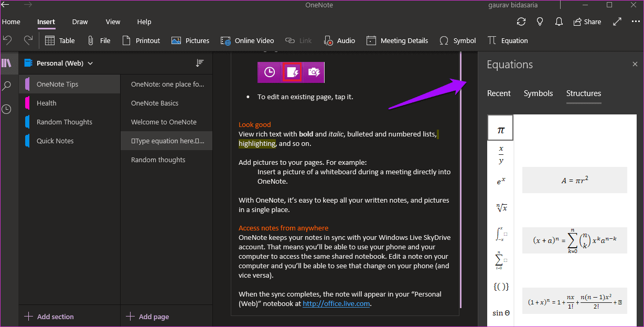This screenshot has width=644, height=327.
Task: Click the back arrow in title bar
Action: coord(6,5)
